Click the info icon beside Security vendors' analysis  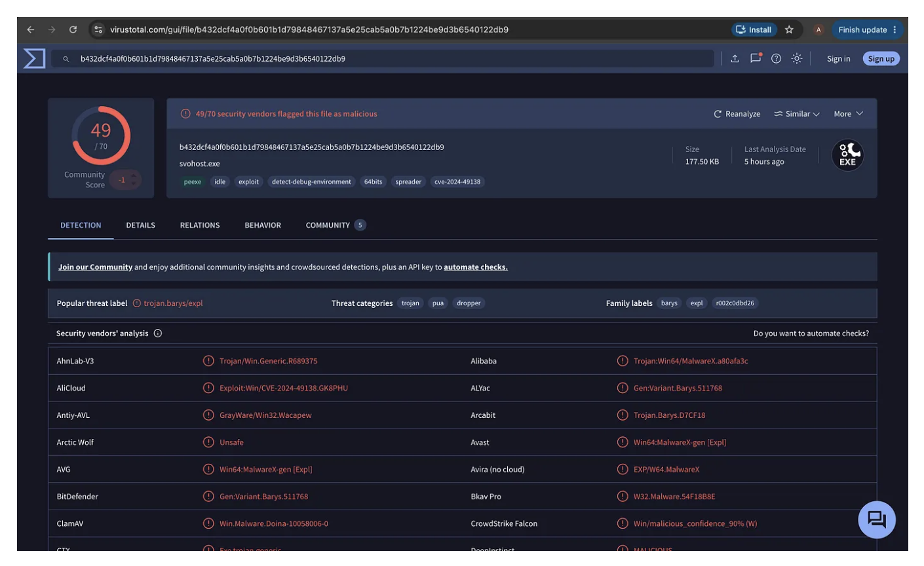click(158, 333)
